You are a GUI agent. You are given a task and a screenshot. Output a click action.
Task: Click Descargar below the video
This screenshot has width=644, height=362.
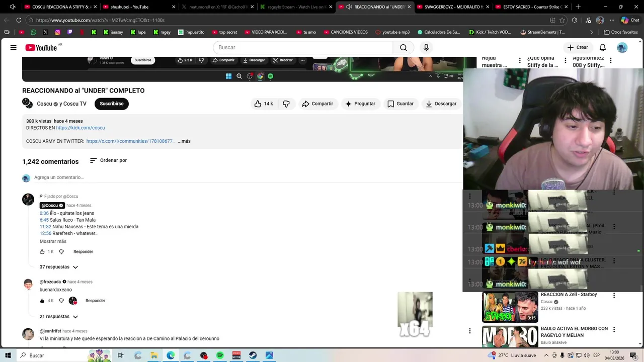click(441, 104)
